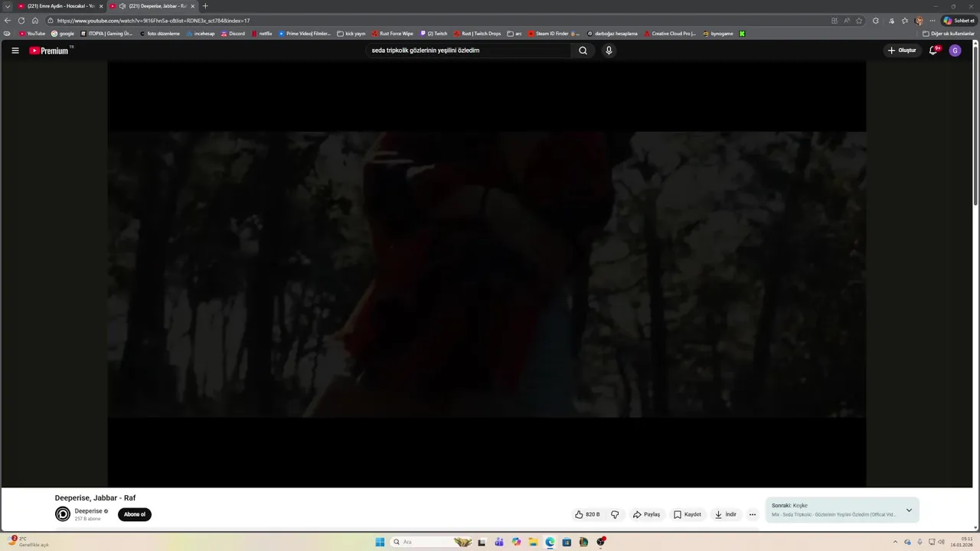
Task: Open the foto düzenleme bookmark
Action: pyautogui.click(x=159, y=34)
